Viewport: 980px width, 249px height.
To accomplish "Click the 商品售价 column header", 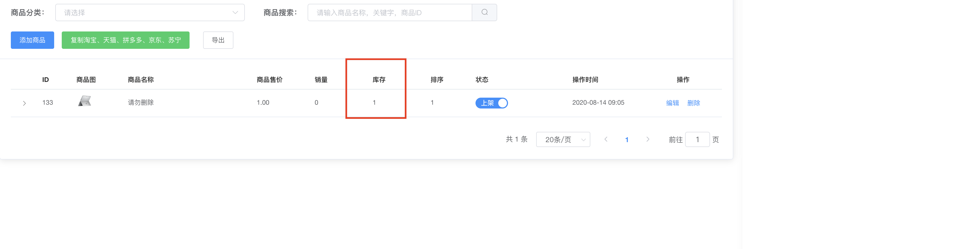I will pos(270,80).
